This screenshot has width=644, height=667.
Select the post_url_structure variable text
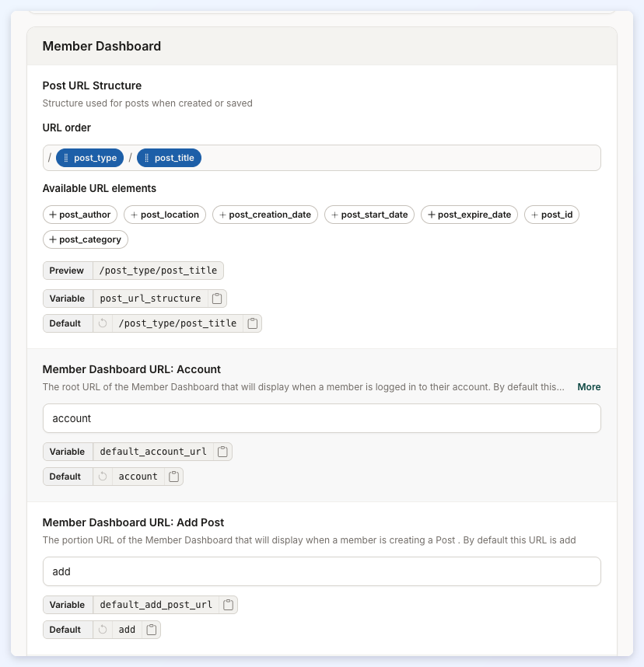[x=150, y=299]
